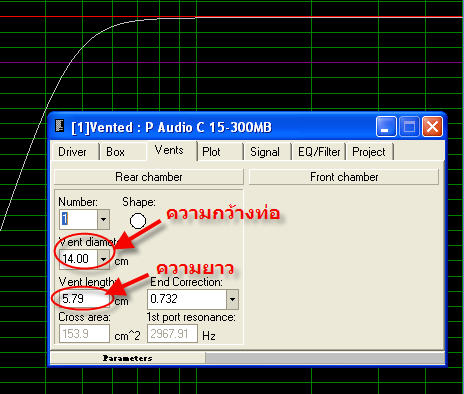Viewport: 464px width, 394px height.
Task: Maximize the Vented P Audio window
Action: (409, 127)
